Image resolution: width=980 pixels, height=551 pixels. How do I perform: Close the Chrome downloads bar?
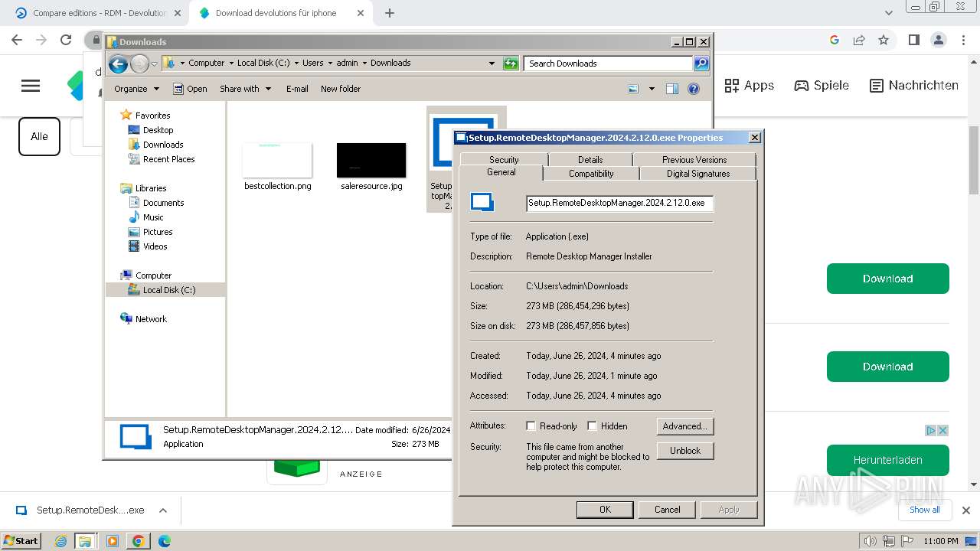tap(965, 510)
